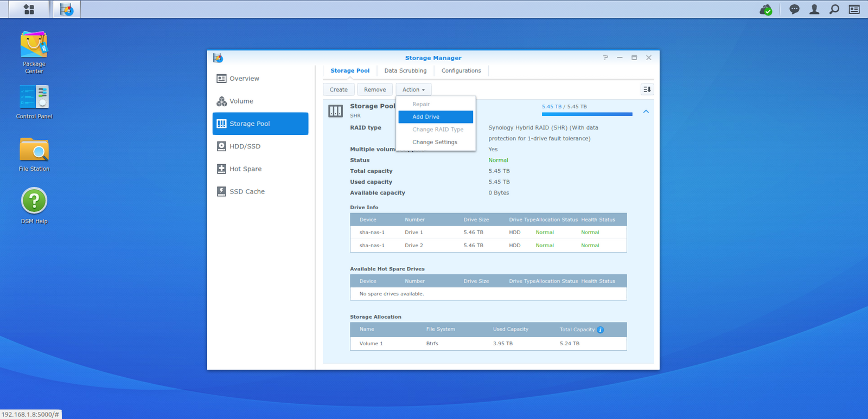
Task: Click the Drive Size header in Drive Info
Action: click(476, 220)
